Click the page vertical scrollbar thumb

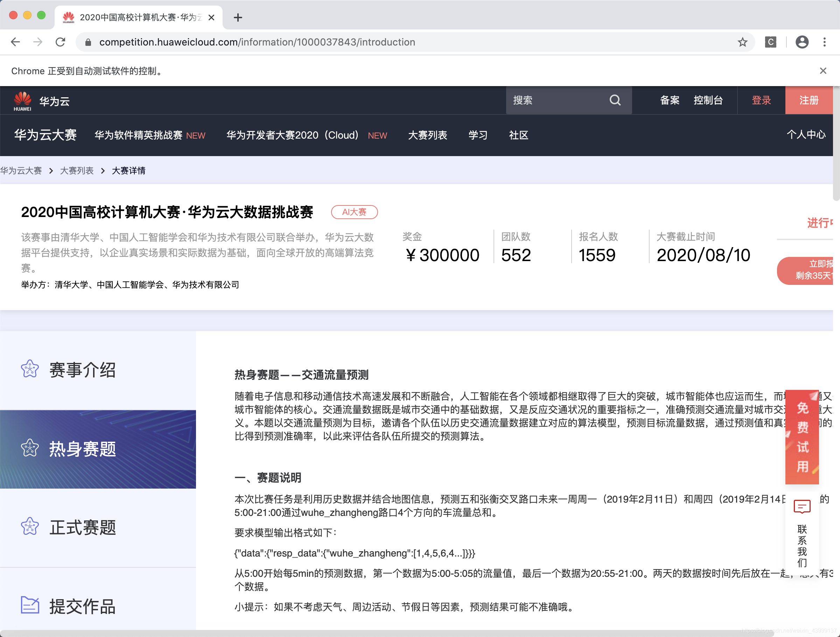point(836,144)
